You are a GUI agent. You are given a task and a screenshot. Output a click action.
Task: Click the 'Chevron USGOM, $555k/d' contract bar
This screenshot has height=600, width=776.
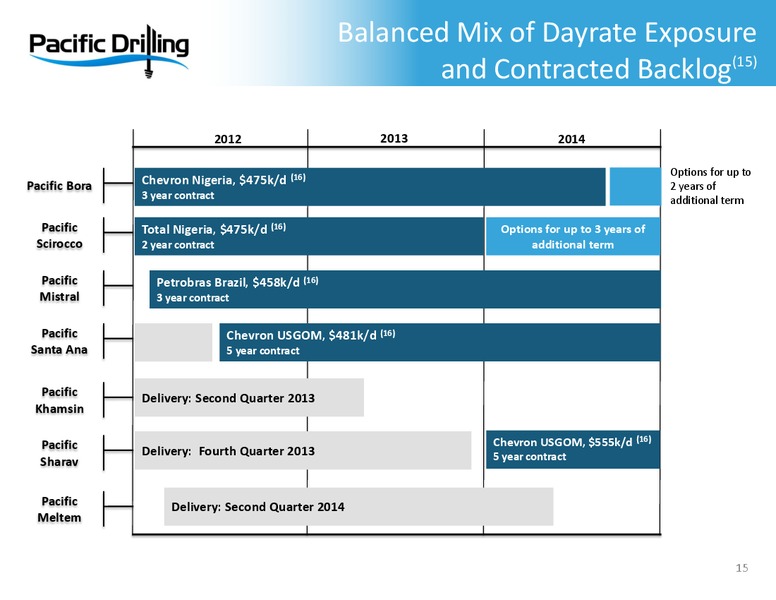(x=573, y=450)
